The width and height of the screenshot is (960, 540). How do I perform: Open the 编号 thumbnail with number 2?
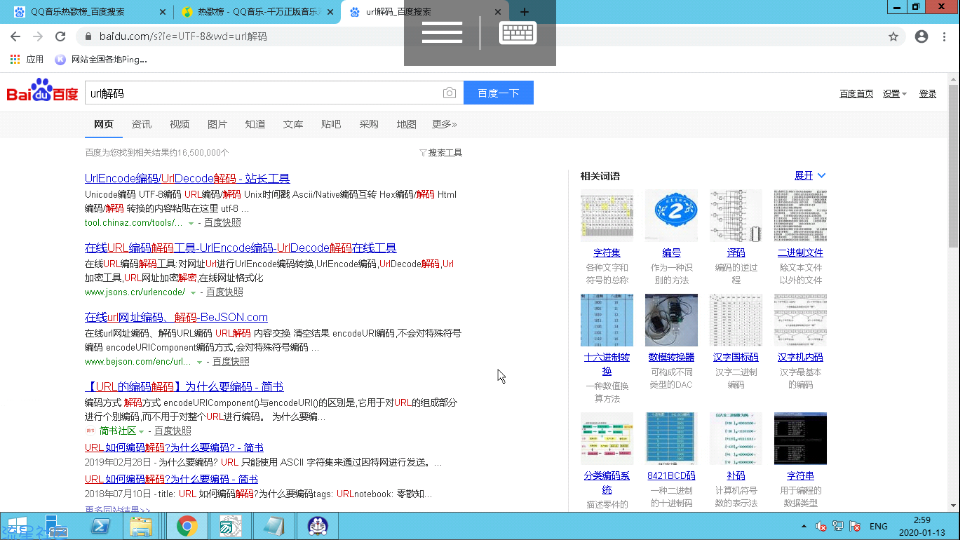671,215
